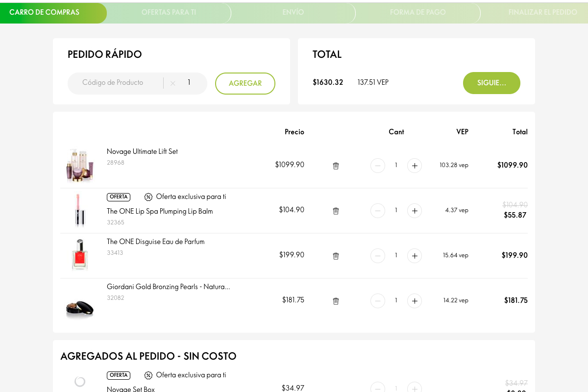Click the offer percent icon on Novage Set Box row
The width and height of the screenshot is (588, 392).
(148, 375)
